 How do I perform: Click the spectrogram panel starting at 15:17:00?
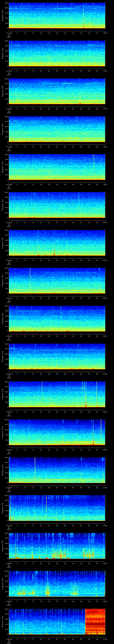point(57,129)
